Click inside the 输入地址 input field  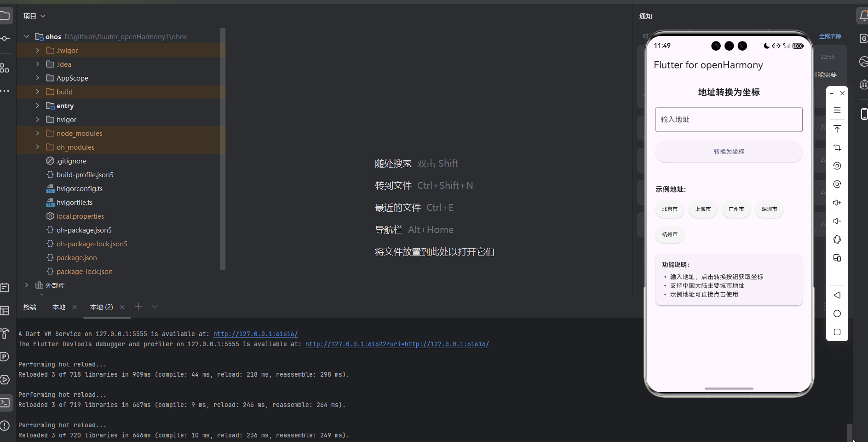pyautogui.click(x=728, y=119)
